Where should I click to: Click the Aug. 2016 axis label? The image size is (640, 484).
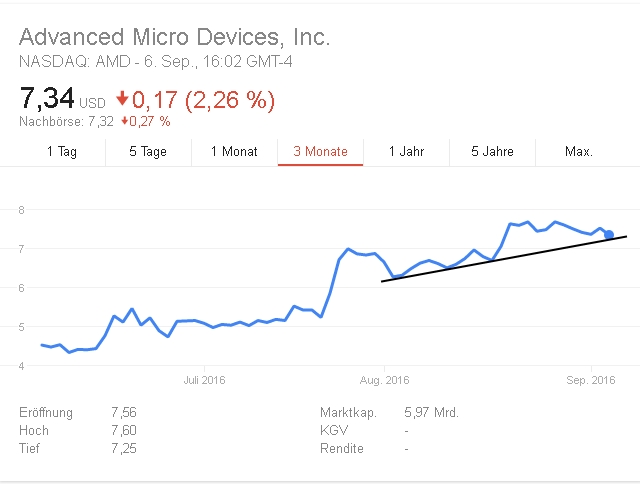385,380
